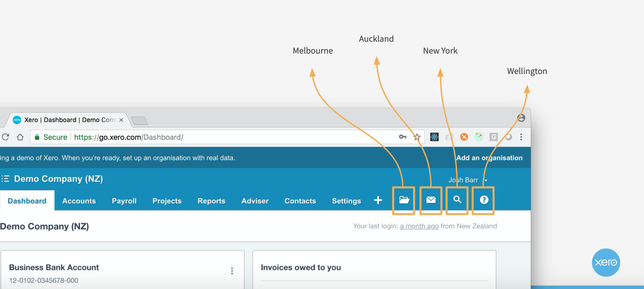Select the Reports menu item

tap(211, 201)
